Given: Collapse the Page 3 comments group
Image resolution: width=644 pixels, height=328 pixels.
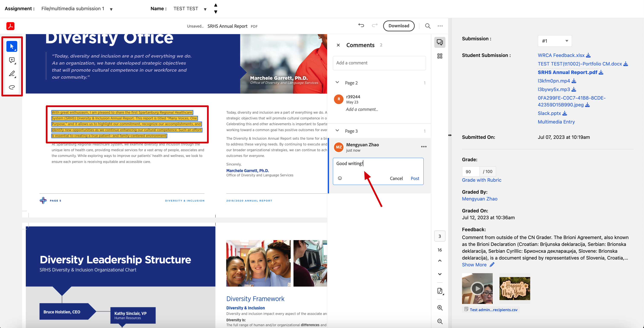Looking at the screenshot, I should [x=337, y=131].
